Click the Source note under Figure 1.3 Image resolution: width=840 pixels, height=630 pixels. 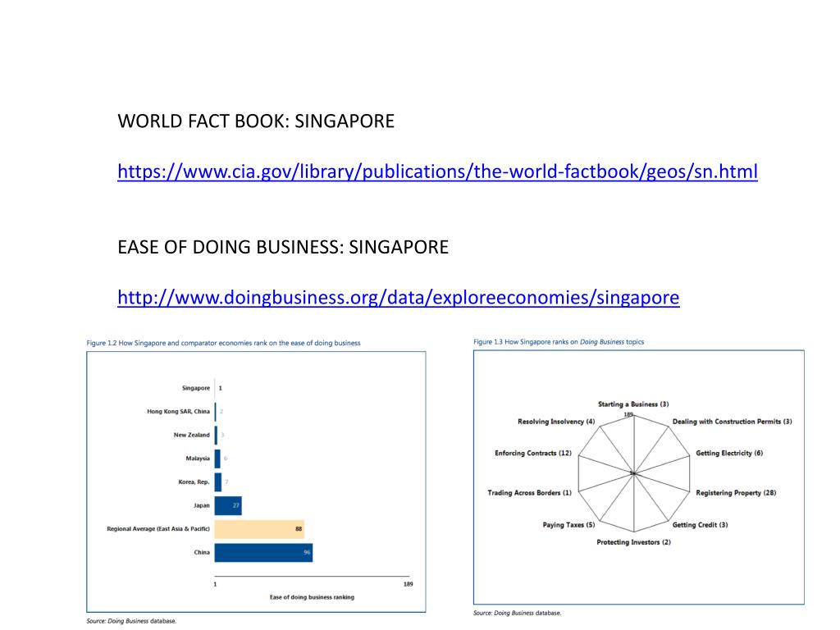[x=518, y=613]
